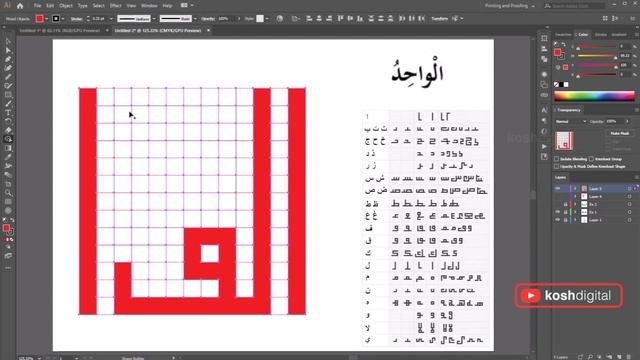
Task: Click the Transparency panel opacity value field
Action: tap(614, 122)
